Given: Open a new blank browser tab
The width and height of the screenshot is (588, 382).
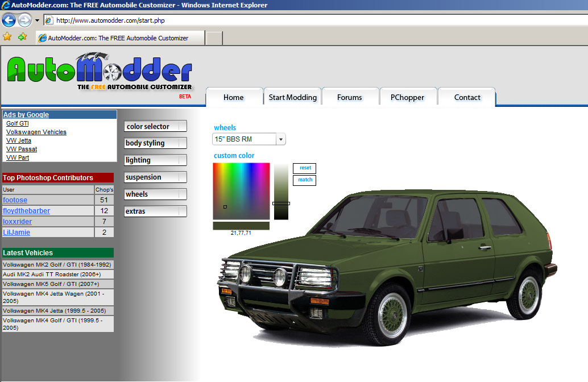Looking at the screenshot, I should pos(214,38).
